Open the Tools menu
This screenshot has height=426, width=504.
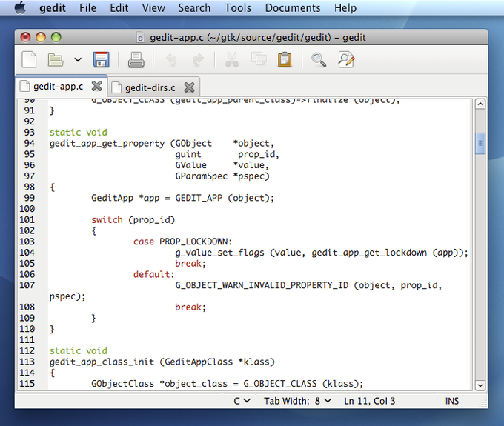coord(238,7)
